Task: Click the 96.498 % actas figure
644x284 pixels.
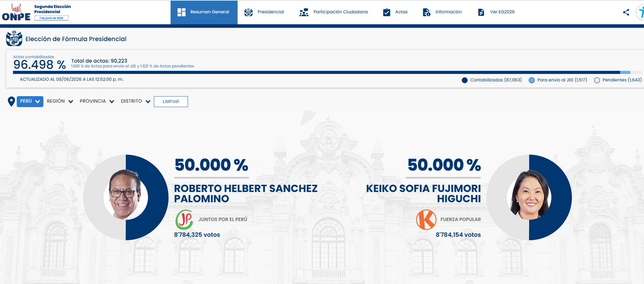Action: [x=40, y=64]
